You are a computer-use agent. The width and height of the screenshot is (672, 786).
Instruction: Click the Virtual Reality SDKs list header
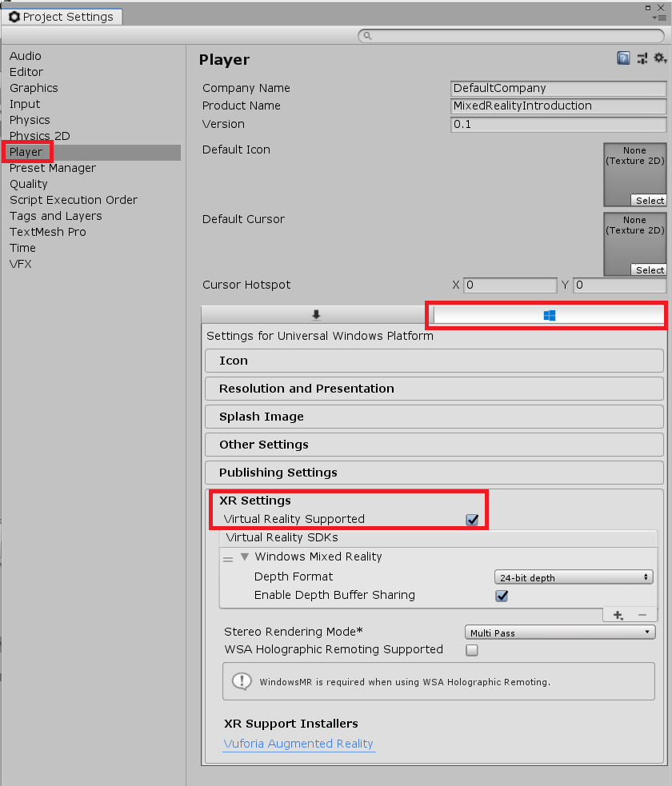tap(438, 538)
